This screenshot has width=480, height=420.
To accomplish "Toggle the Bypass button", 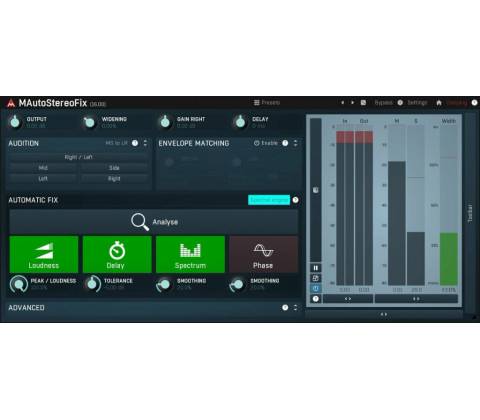I will point(383,103).
